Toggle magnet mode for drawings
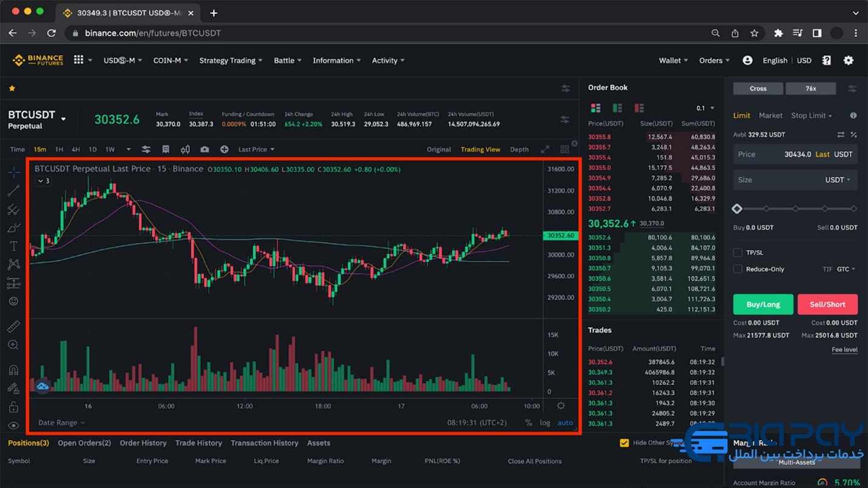The height and width of the screenshot is (488, 868). point(13,370)
